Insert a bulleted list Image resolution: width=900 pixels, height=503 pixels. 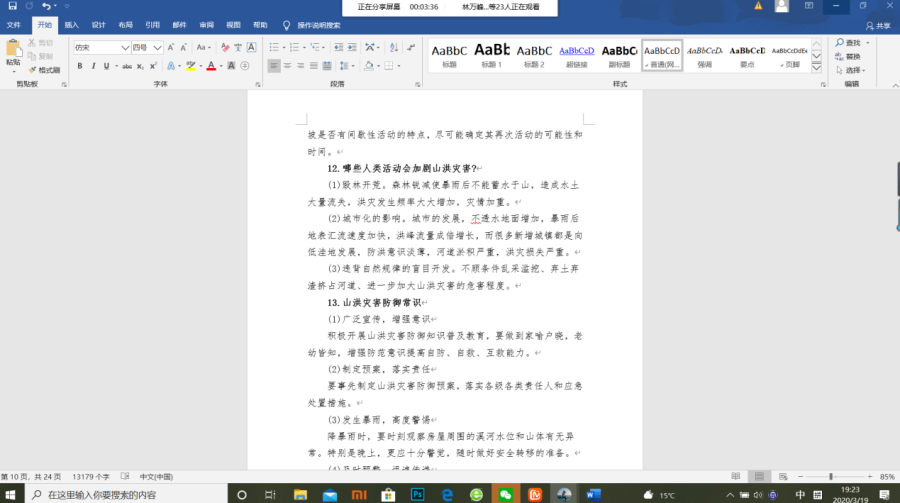(x=274, y=47)
